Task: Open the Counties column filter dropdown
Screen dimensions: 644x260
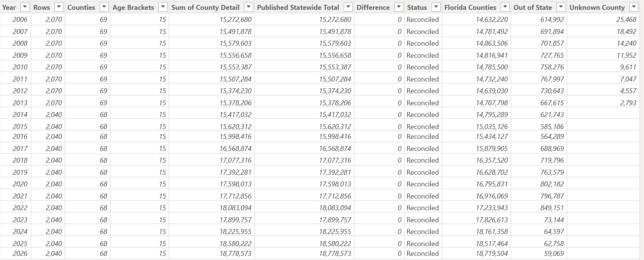Action: point(104,7)
